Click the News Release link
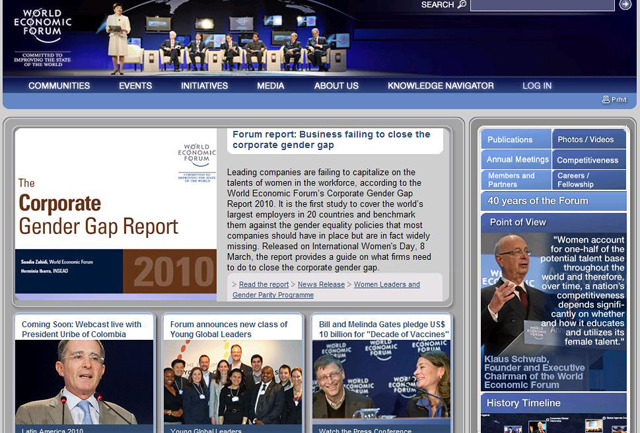The image size is (640, 433). point(321,284)
